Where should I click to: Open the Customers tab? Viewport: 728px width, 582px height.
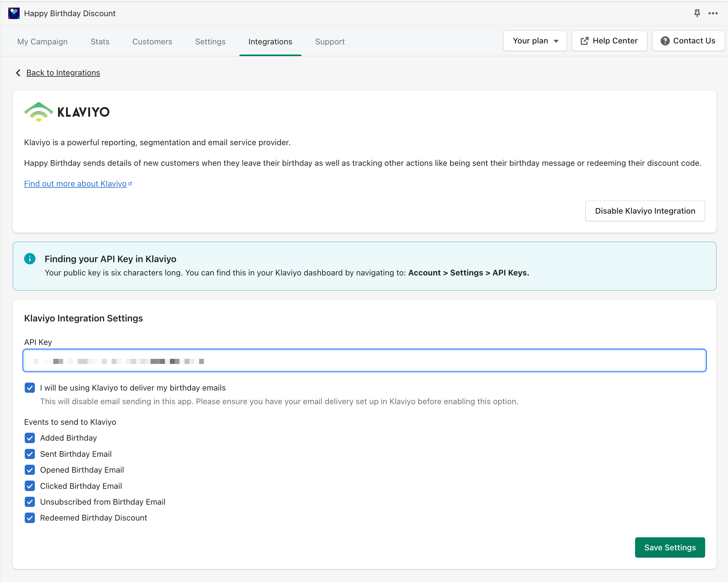tap(152, 42)
